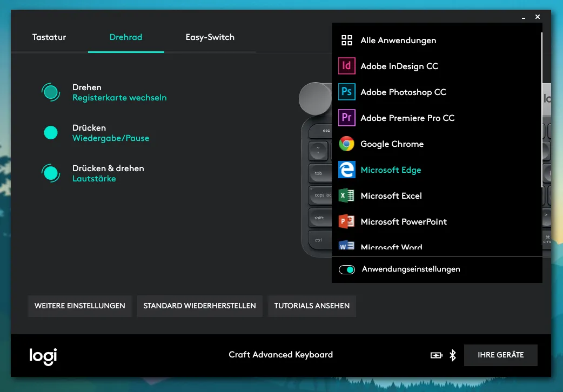Click the Drücken press dot icon
This screenshot has width=563, height=392.
[x=51, y=132]
